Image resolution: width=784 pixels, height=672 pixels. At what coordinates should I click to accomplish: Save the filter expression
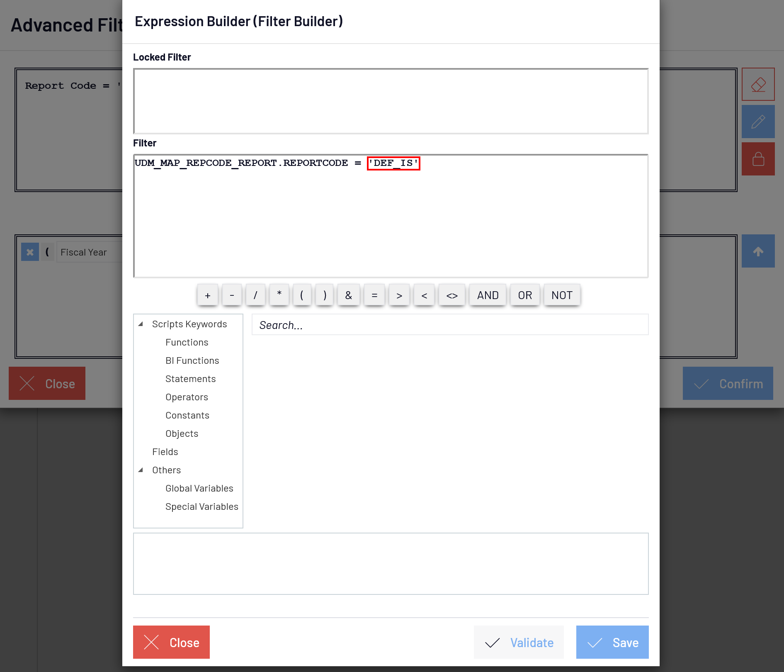(x=612, y=642)
